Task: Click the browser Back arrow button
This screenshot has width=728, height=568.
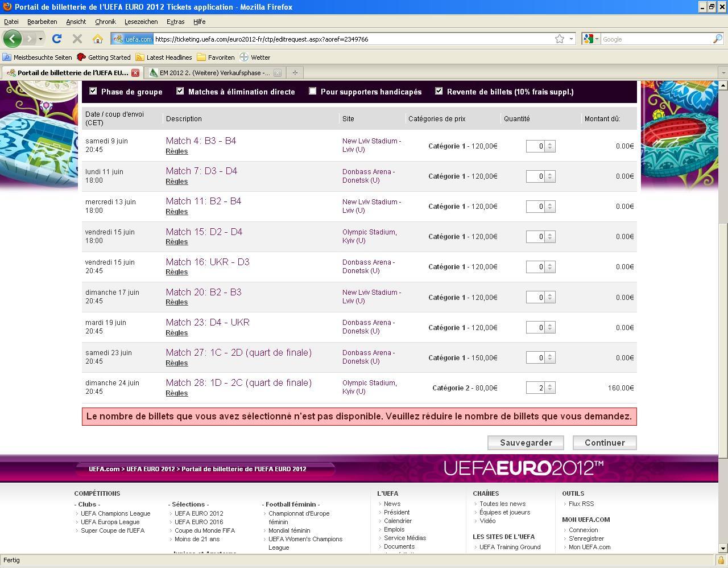Action: (x=13, y=39)
